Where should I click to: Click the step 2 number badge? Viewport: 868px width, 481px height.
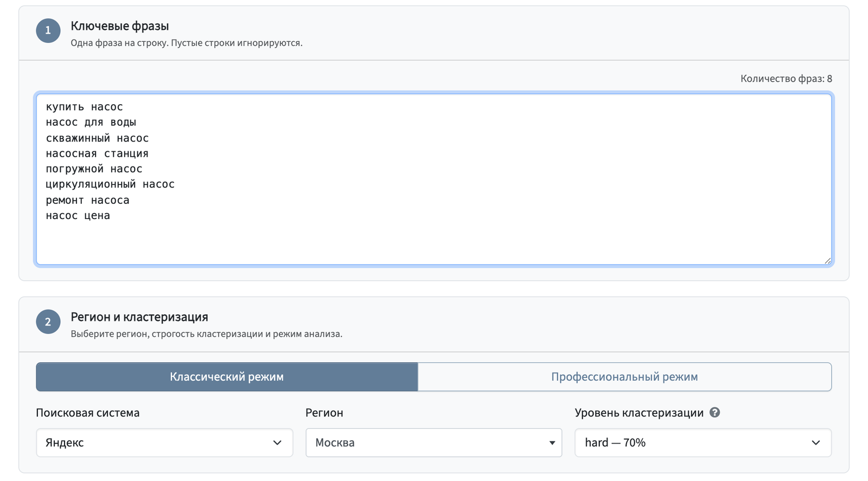click(x=48, y=322)
